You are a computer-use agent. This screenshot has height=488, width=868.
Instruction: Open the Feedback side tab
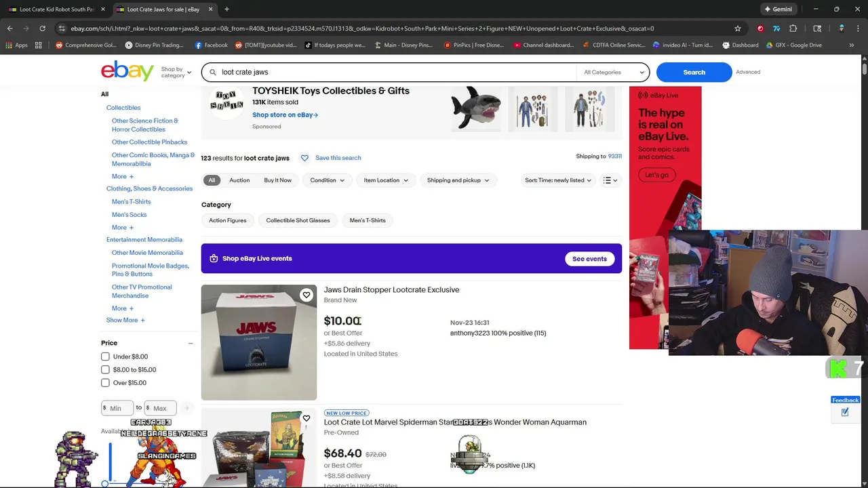tap(846, 400)
